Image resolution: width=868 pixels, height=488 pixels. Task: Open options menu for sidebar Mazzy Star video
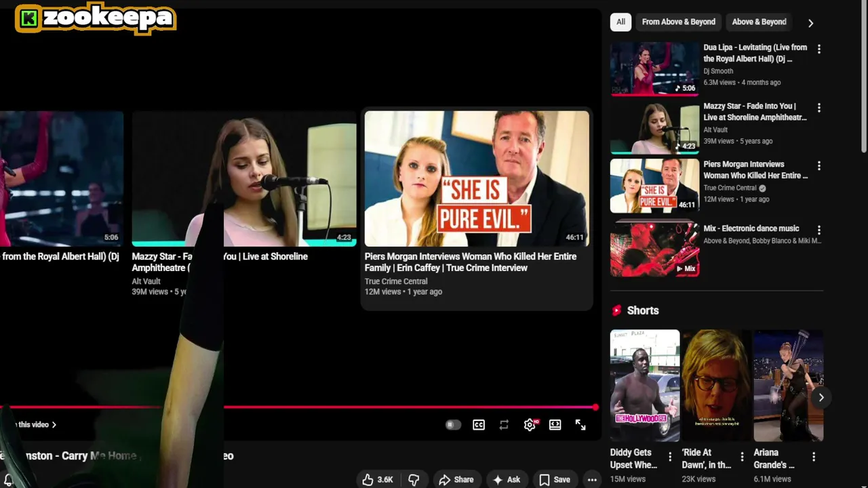[x=819, y=108]
